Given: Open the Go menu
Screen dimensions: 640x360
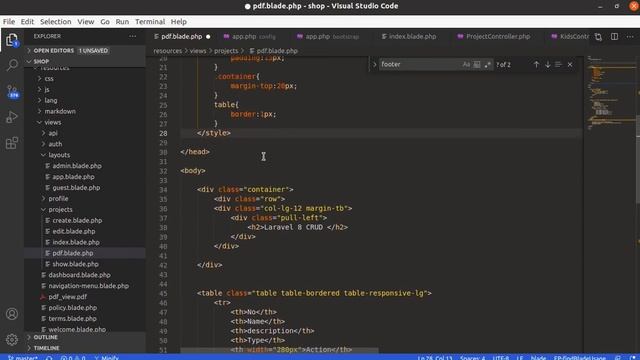Looking at the screenshot, I should (x=105, y=22).
